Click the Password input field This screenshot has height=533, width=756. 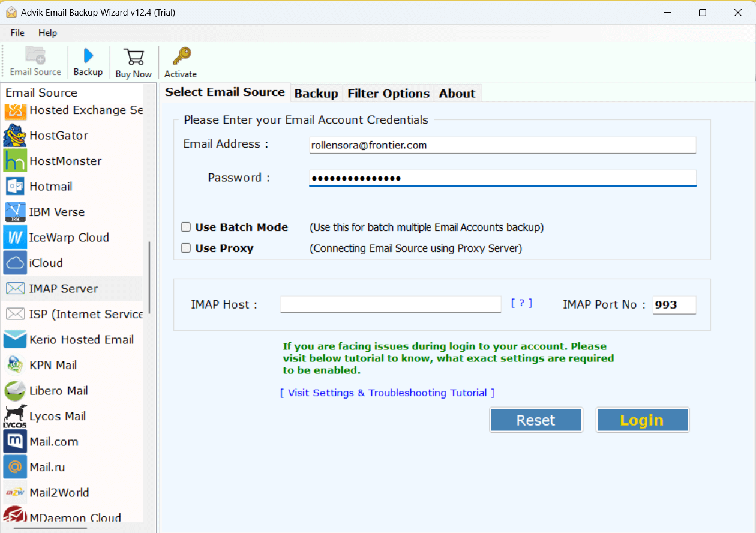(x=503, y=178)
